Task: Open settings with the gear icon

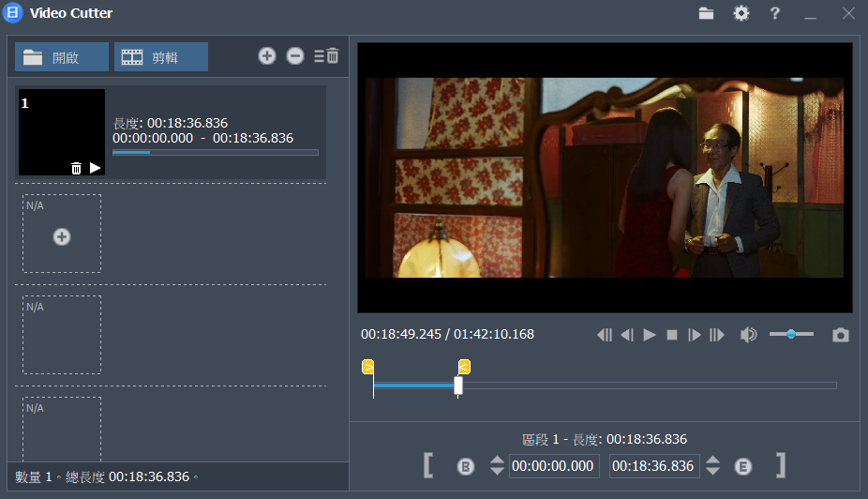Action: 741,13
